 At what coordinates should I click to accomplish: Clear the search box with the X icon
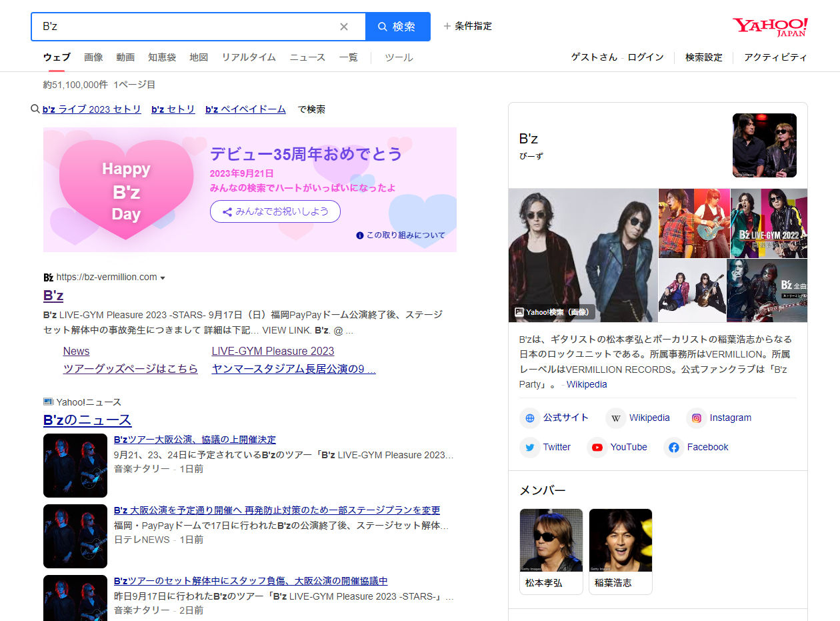344,27
